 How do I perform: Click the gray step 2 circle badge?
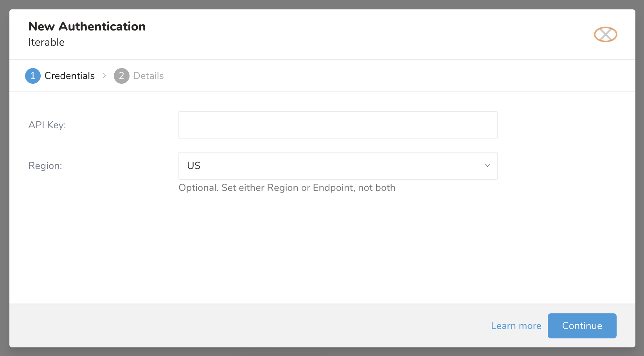tap(121, 76)
